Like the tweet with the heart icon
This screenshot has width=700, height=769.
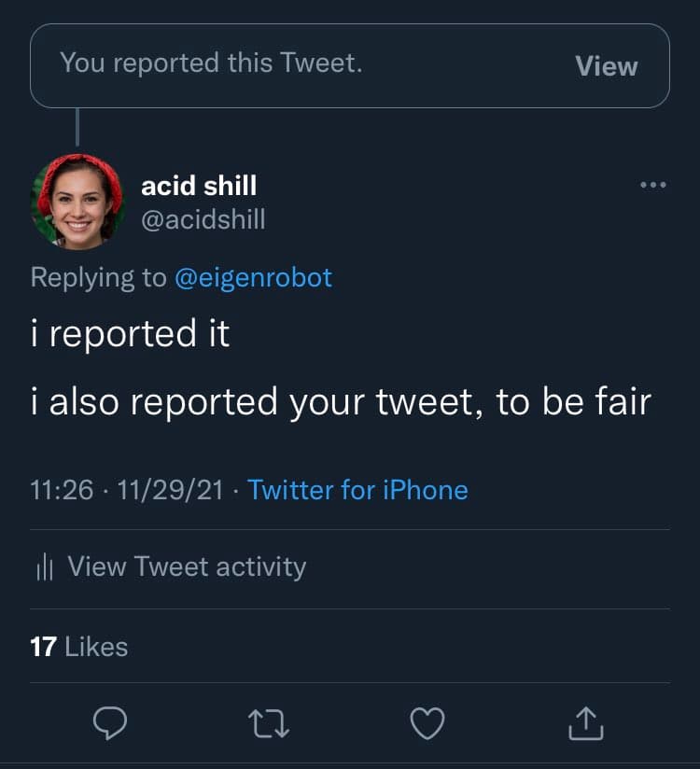pos(427,722)
